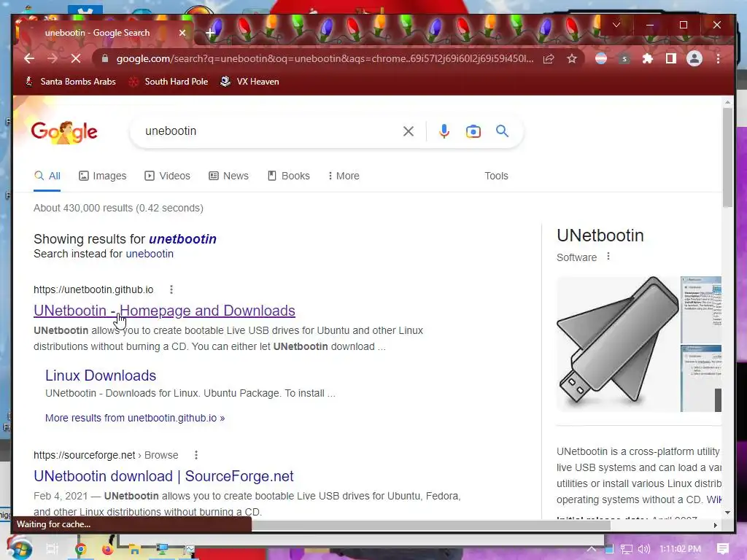View site security lock info
Image resolution: width=747 pixels, height=560 pixels.
(105, 58)
